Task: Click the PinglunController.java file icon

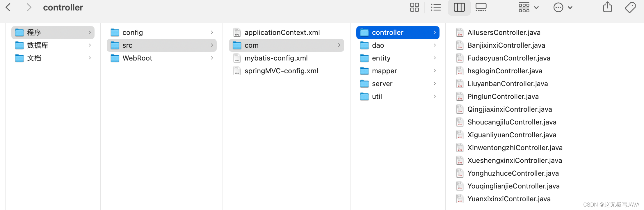Action: (x=460, y=96)
